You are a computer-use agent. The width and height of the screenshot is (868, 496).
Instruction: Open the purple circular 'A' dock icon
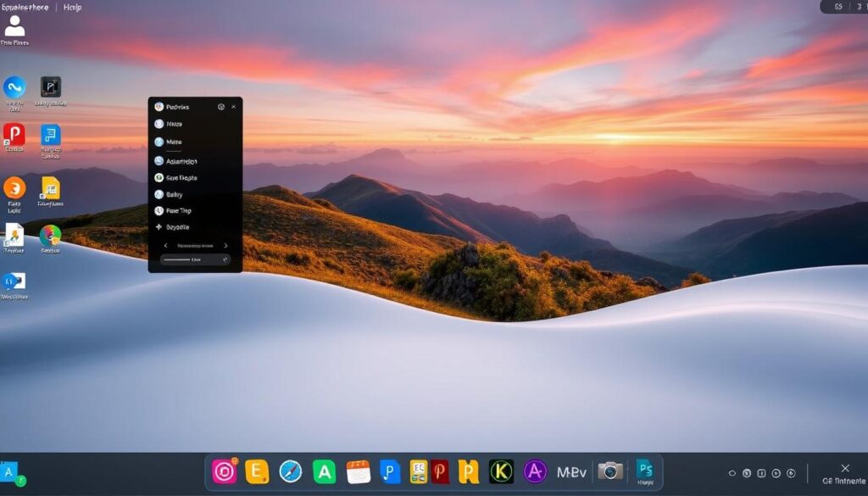click(535, 471)
